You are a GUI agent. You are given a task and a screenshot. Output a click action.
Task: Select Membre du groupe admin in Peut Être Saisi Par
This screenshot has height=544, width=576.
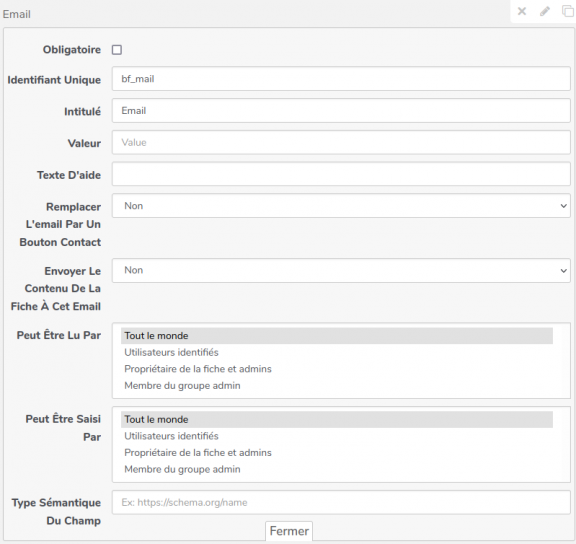coord(336,469)
